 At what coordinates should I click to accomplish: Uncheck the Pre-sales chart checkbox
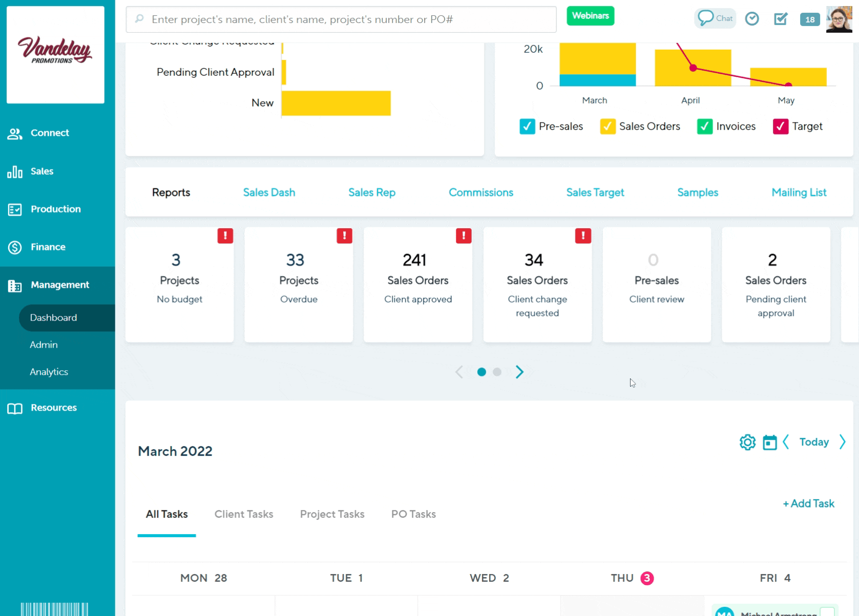(x=527, y=126)
